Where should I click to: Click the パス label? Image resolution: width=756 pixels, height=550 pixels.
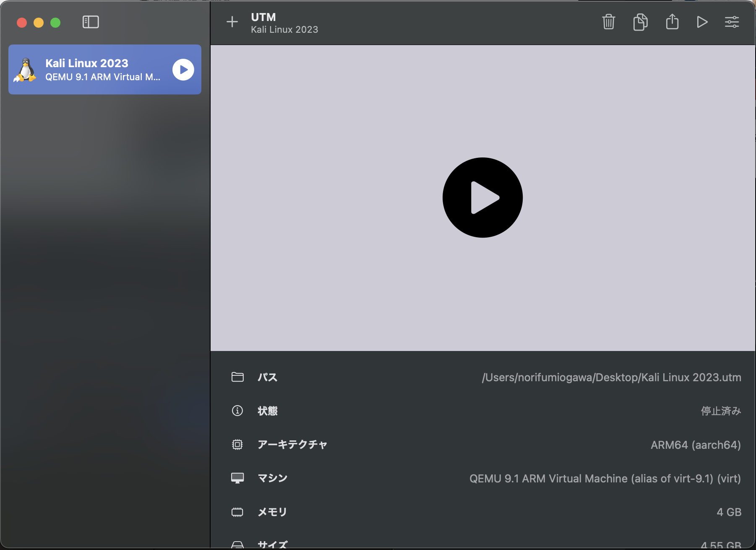pos(268,377)
